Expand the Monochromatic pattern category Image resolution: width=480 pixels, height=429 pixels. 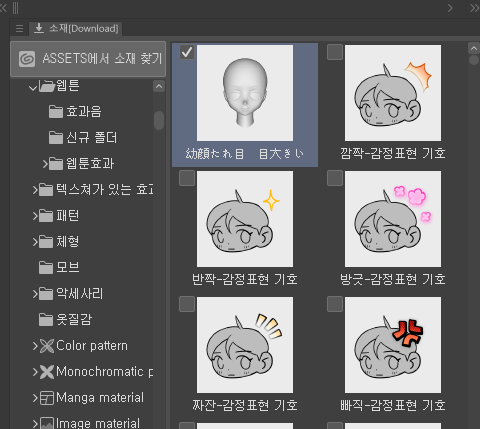click(x=35, y=372)
